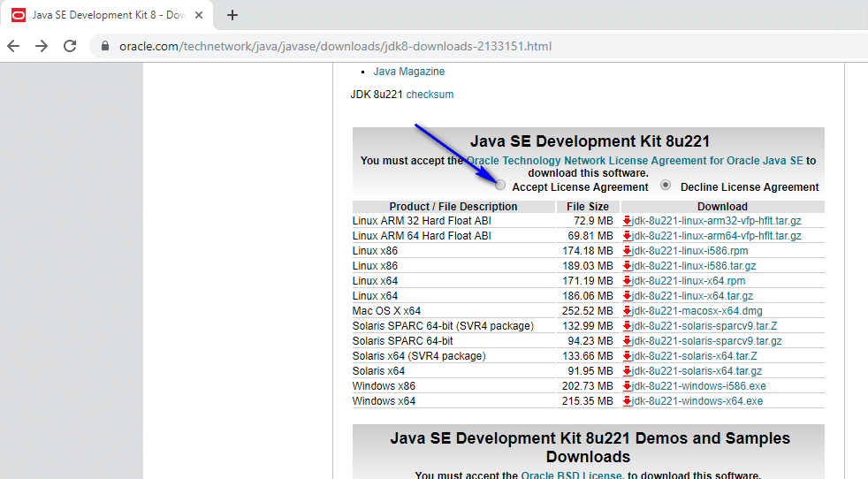Click download arrow for windows-x64.exe

[628, 401]
